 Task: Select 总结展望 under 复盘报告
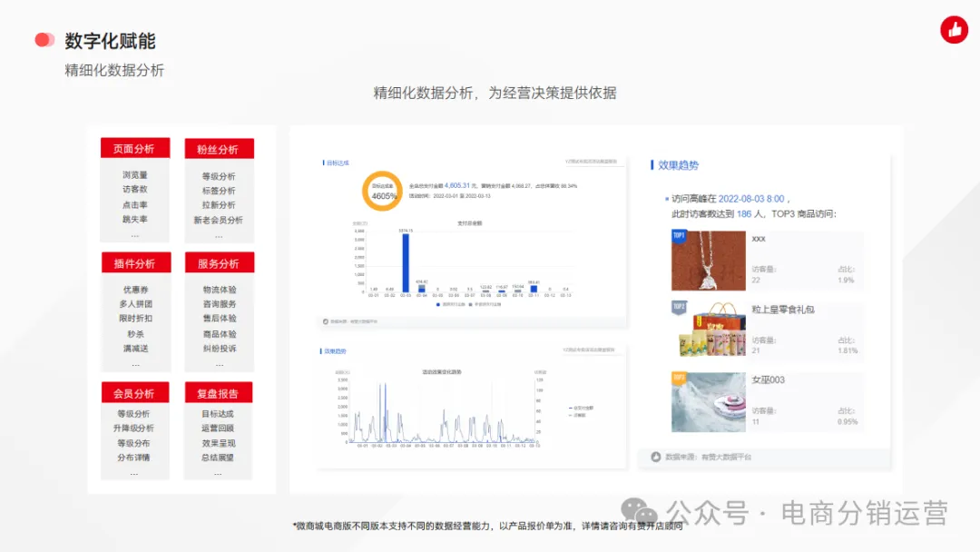(218, 458)
